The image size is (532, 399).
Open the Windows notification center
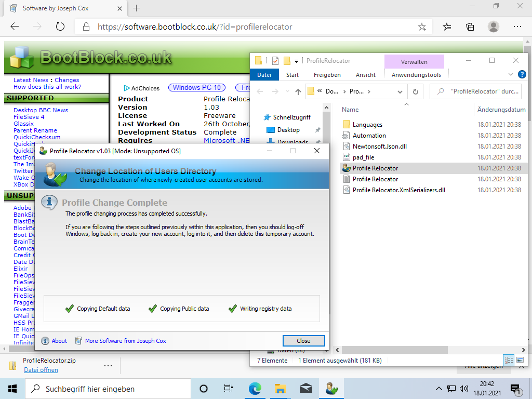516,389
